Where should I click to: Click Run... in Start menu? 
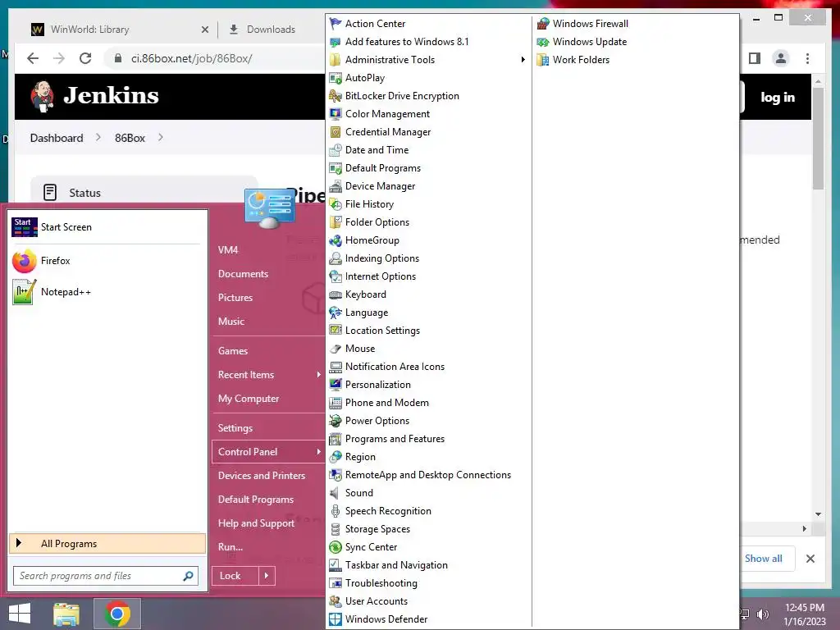point(231,547)
